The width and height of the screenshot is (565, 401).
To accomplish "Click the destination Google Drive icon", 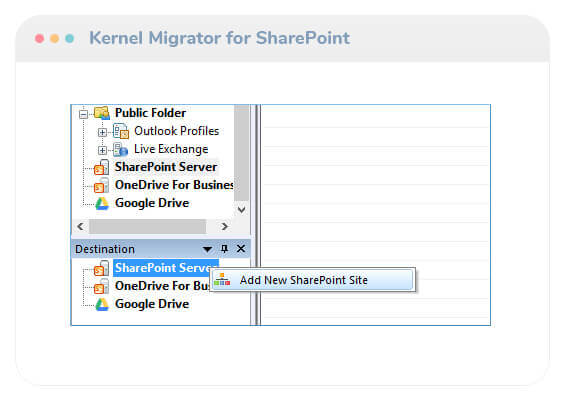I will 102,304.
